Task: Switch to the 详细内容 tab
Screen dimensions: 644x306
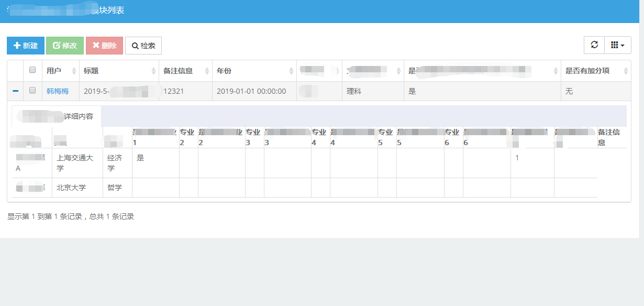Action: pos(79,116)
